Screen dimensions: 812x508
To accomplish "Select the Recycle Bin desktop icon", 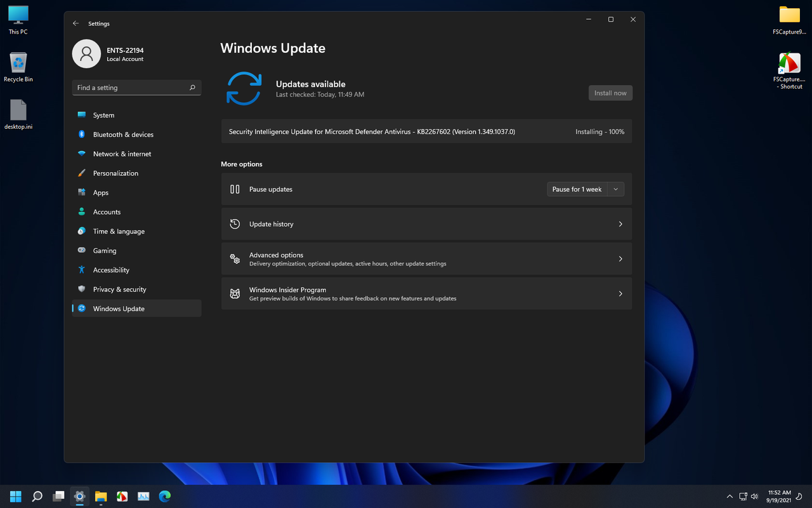I will click(x=18, y=67).
